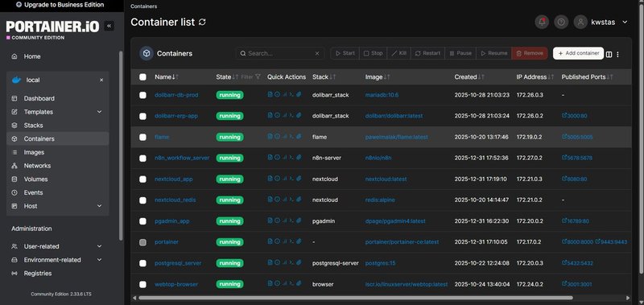Open notifications bell

(542, 23)
